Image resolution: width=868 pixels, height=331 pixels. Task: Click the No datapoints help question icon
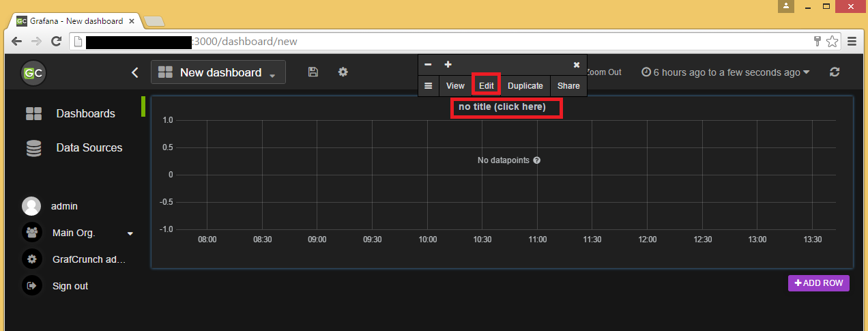pos(537,160)
